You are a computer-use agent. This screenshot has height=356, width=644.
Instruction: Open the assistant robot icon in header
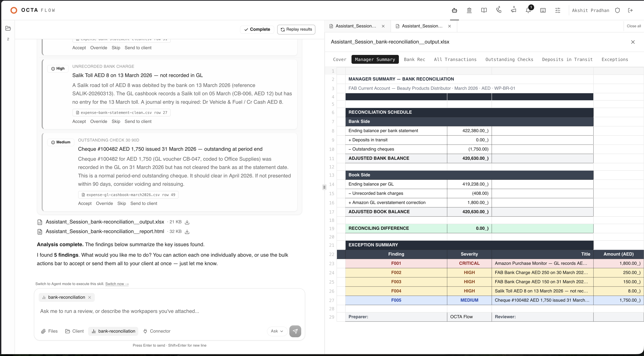(455, 10)
